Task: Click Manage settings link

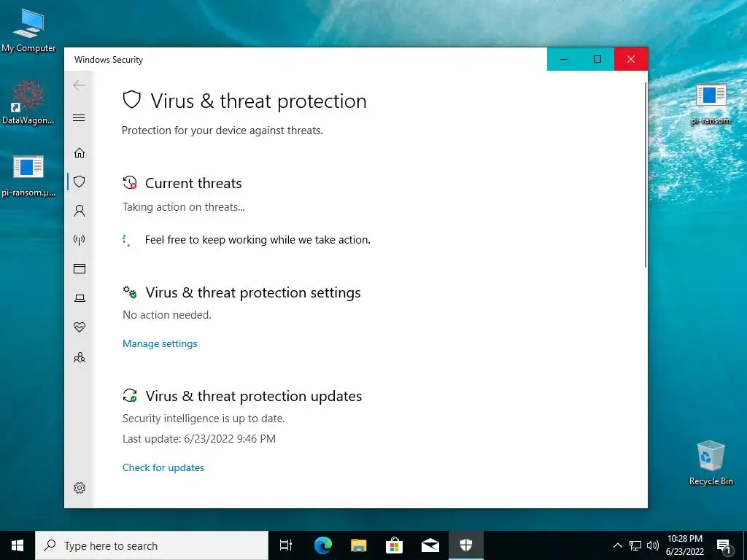Action: point(160,343)
